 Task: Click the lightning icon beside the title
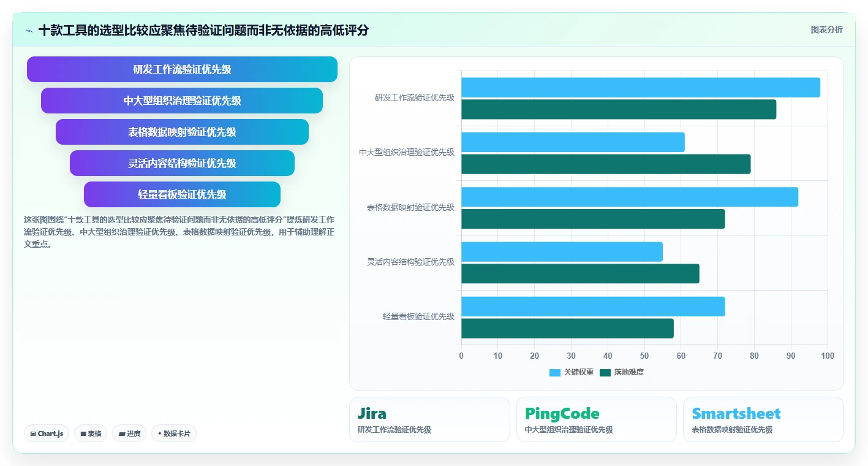tap(29, 30)
